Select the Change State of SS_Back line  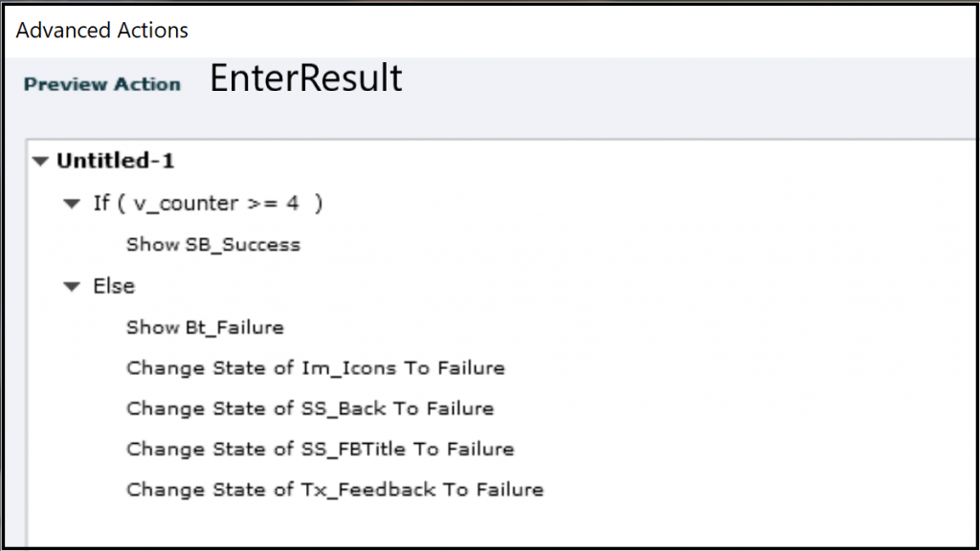click(310, 408)
